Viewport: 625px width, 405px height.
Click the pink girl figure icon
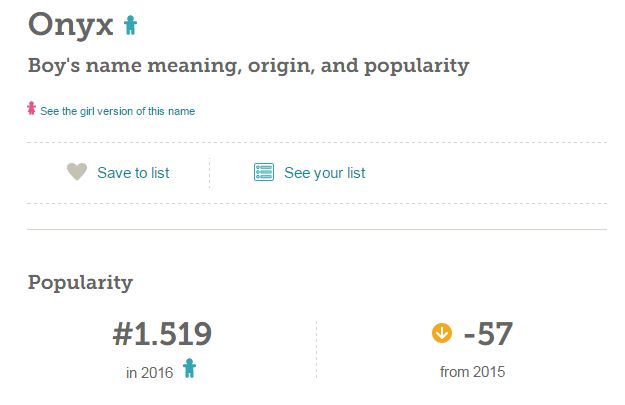[x=32, y=109]
